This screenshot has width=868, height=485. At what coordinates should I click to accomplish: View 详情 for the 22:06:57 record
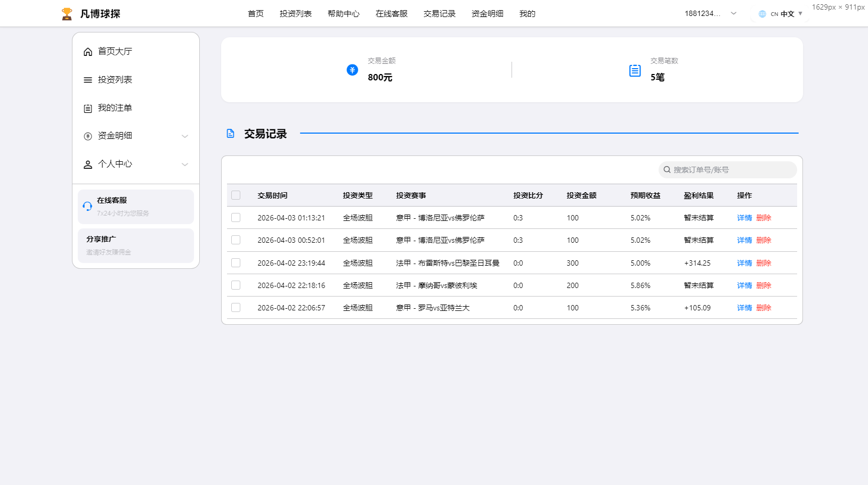(x=744, y=308)
